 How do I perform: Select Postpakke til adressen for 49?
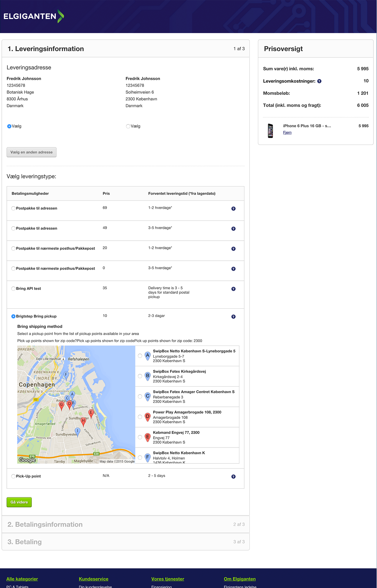13,229
